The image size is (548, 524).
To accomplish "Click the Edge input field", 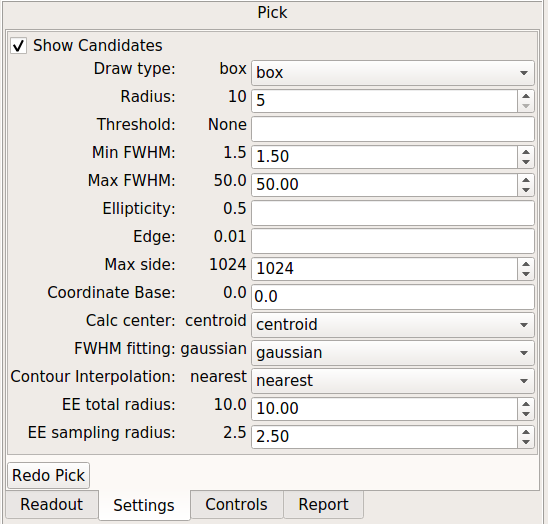I will point(392,241).
